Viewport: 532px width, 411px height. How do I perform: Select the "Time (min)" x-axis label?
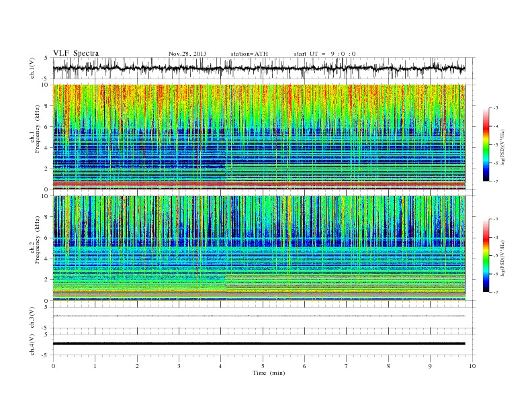click(269, 373)
